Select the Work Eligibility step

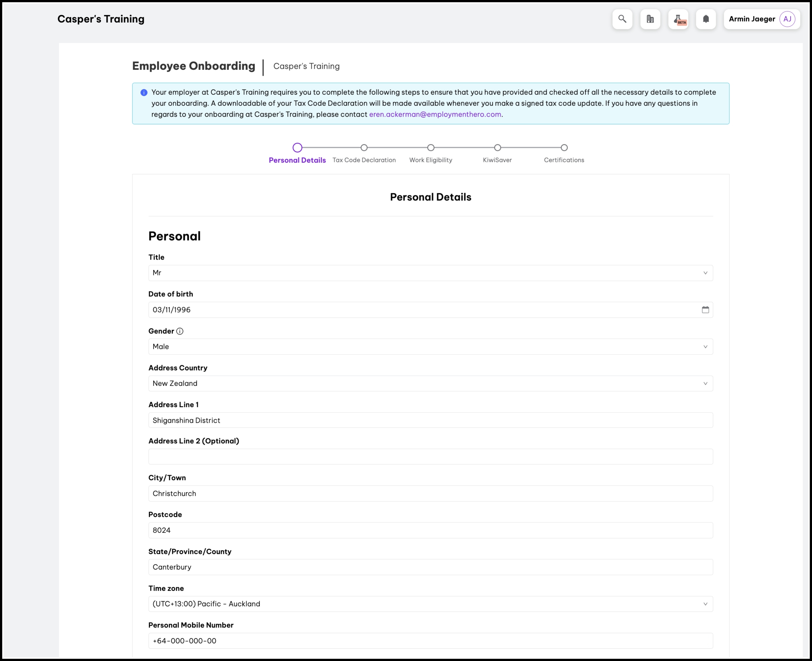[x=431, y=148]
